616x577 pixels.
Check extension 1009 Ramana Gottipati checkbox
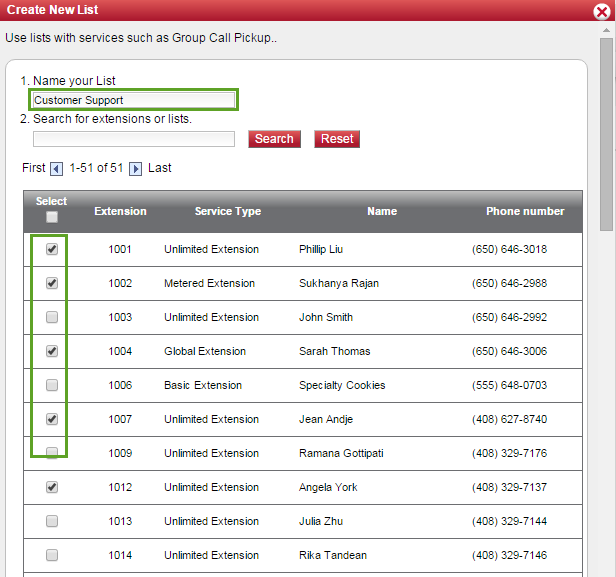coord(52,453)
